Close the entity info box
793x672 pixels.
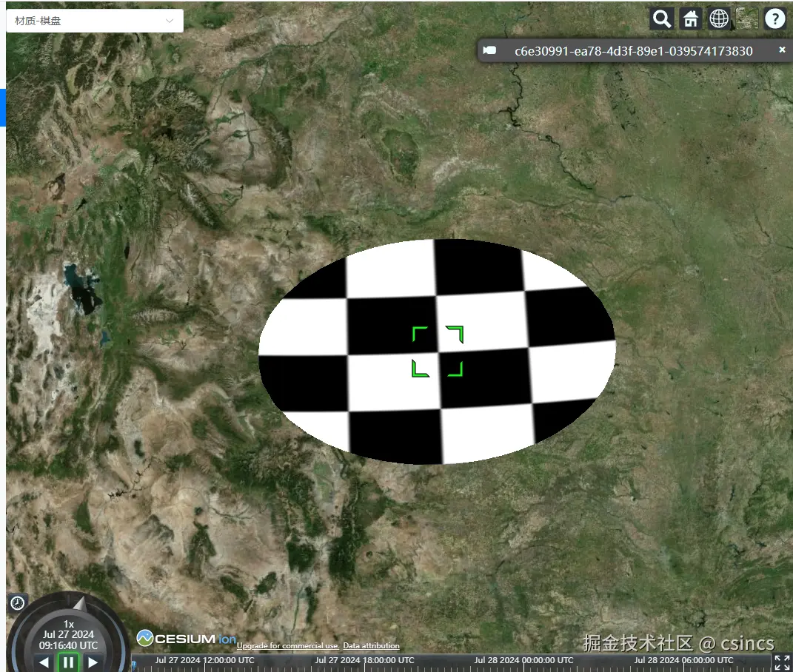782,50
